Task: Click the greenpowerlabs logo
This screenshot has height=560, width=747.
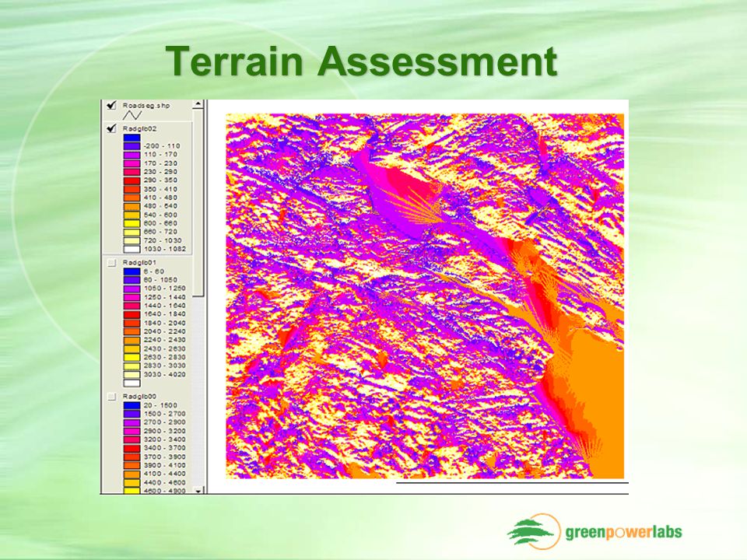Action: tap(594, 531)
